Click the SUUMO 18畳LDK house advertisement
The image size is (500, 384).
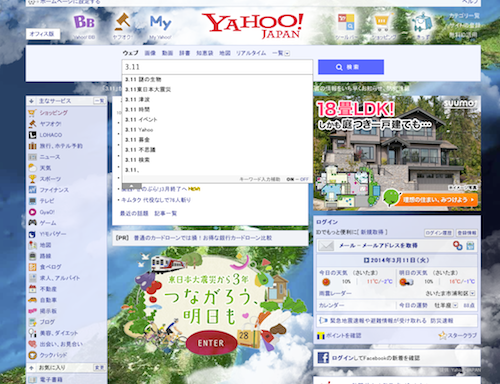(397, 153)
